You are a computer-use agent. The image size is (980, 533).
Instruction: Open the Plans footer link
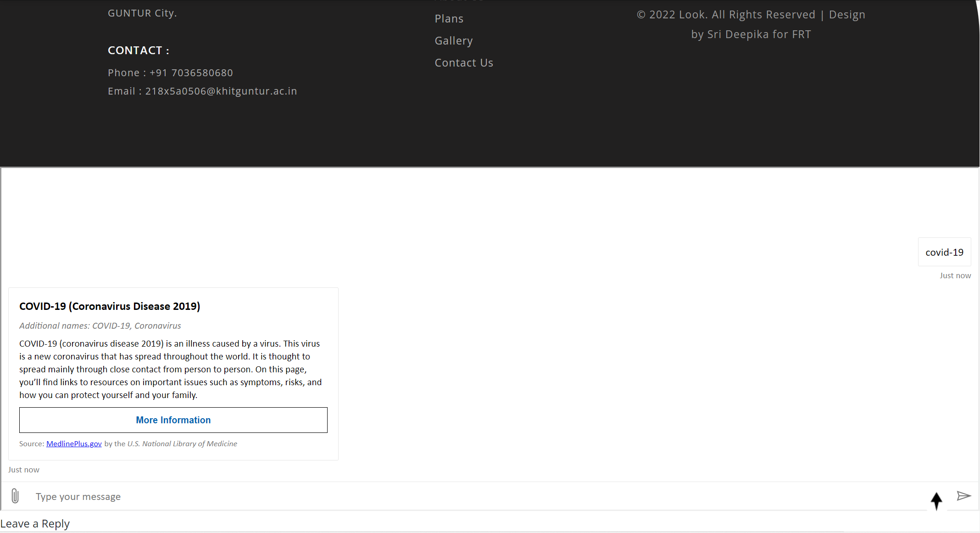click(449, 18)
